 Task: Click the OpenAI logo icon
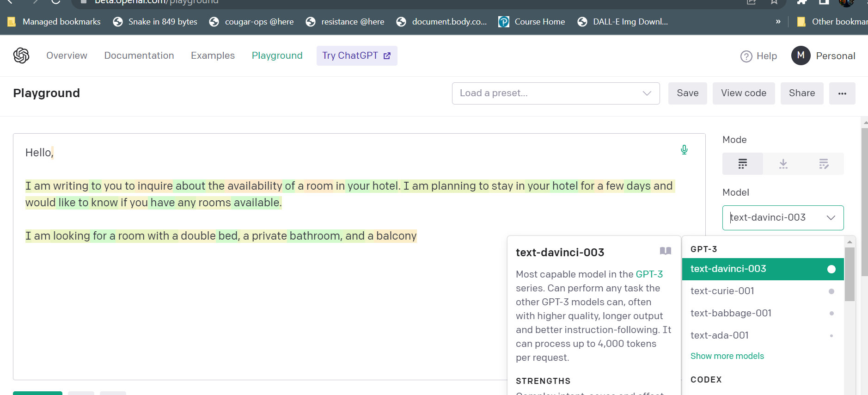click(x=21, y=56)
